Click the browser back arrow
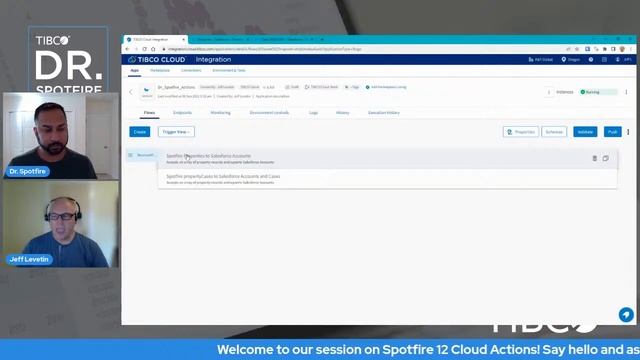The width and height of the screenshot is (640, 360). 127,49
